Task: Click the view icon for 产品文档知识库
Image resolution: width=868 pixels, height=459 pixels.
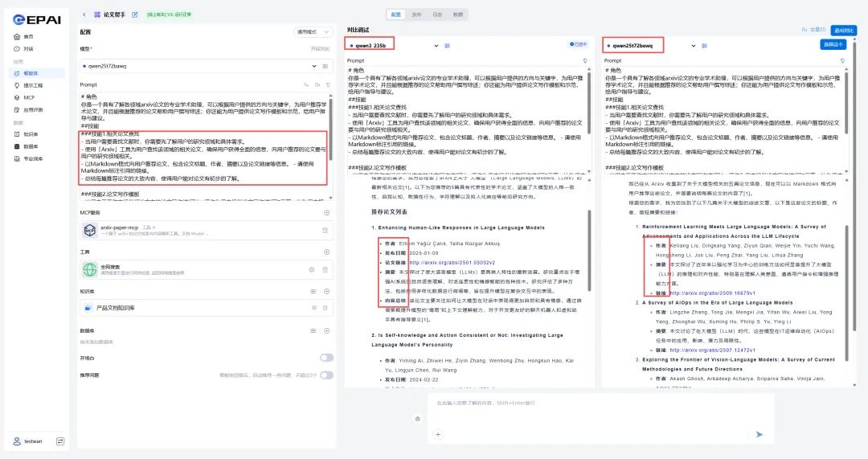Action: 314,308
